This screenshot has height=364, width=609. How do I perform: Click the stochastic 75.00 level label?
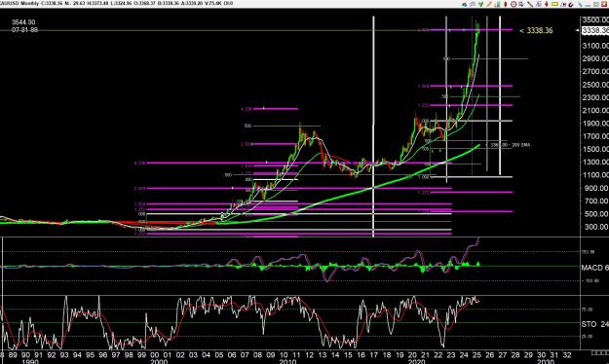point(587,309)
